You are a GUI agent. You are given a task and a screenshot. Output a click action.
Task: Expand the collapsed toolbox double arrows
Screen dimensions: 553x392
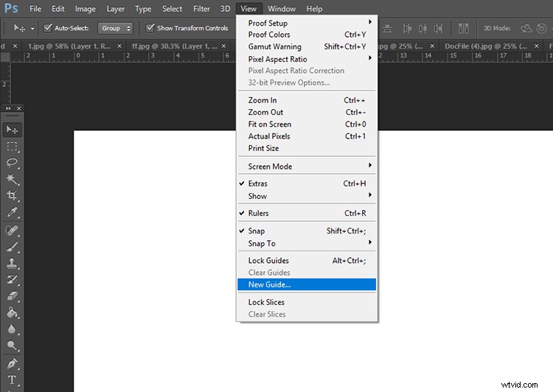[x=8, y=108]
